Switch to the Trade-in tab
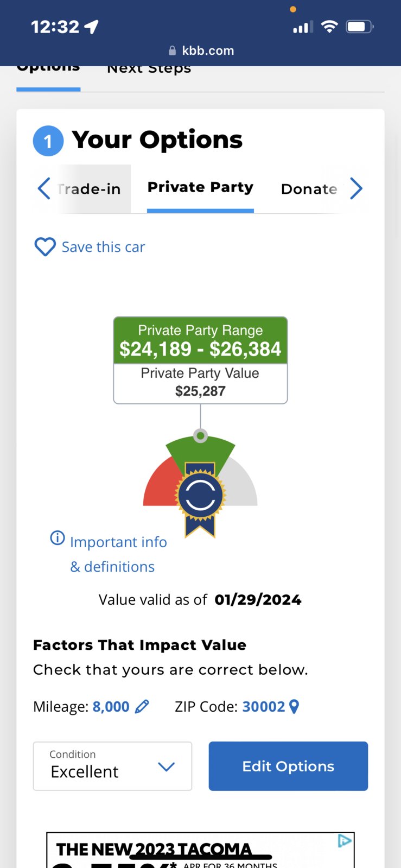 (x=90, y=189)
